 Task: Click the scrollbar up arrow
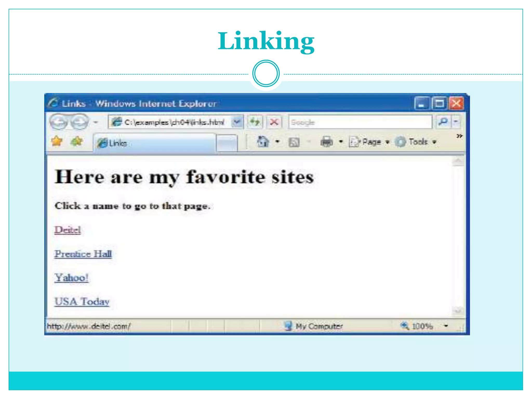tap(458, 161)
